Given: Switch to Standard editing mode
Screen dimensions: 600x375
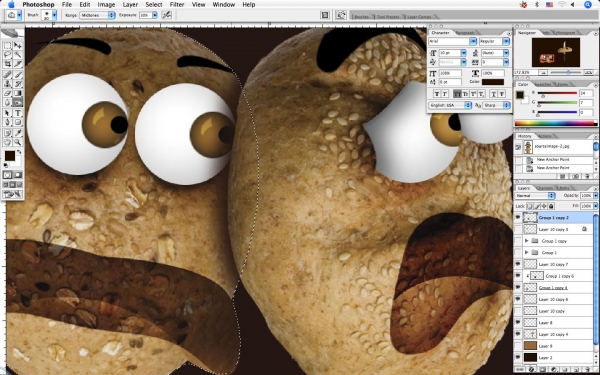Looking at the screenshot, I should pyautogui.click(x=7, y=175).
